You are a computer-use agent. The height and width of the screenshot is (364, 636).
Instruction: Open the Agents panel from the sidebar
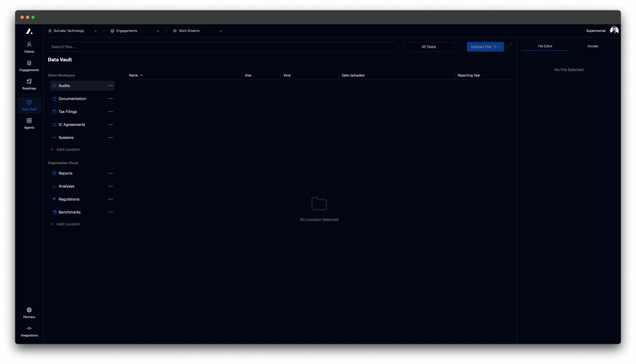29,123
